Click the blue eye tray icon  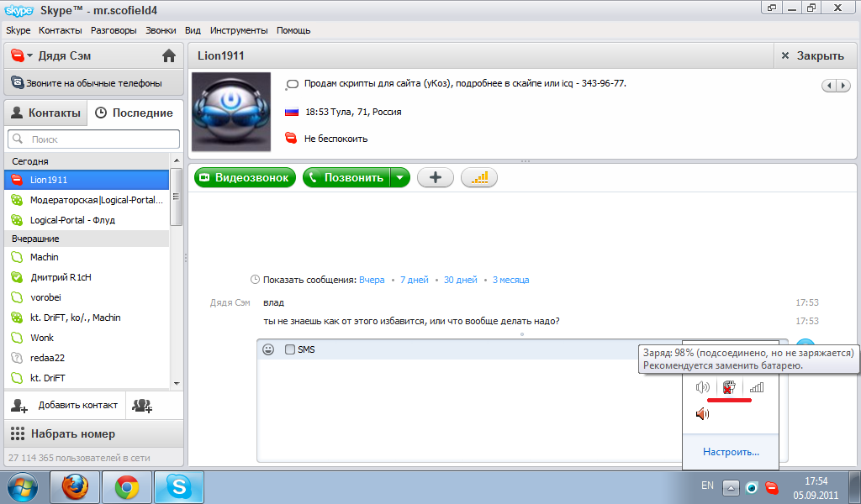751,487
